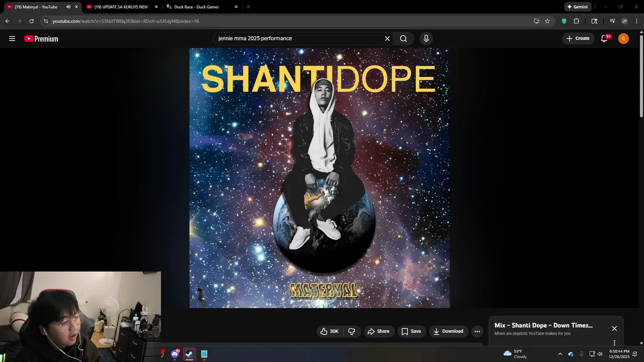Start voice search with the microphone icon
Image resolution: width=644 pixels, height=362 pixels.
coord(426,39)
